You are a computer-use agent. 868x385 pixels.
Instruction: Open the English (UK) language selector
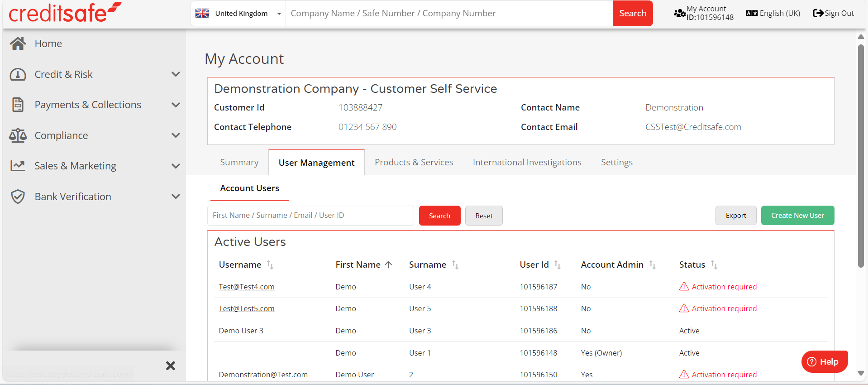coord(773,13)
